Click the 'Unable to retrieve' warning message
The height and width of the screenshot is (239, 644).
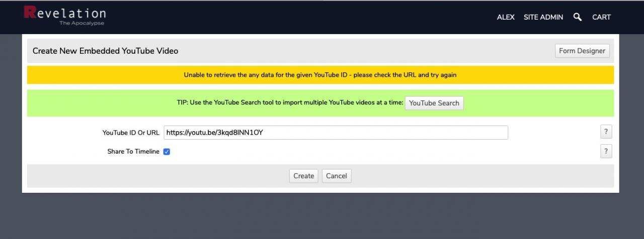click(x=320, y=75)
